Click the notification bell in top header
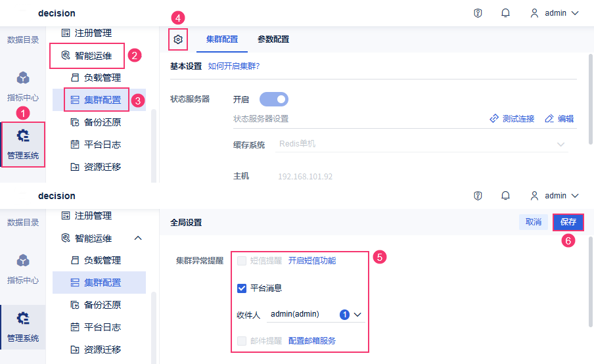 [505, 13]
